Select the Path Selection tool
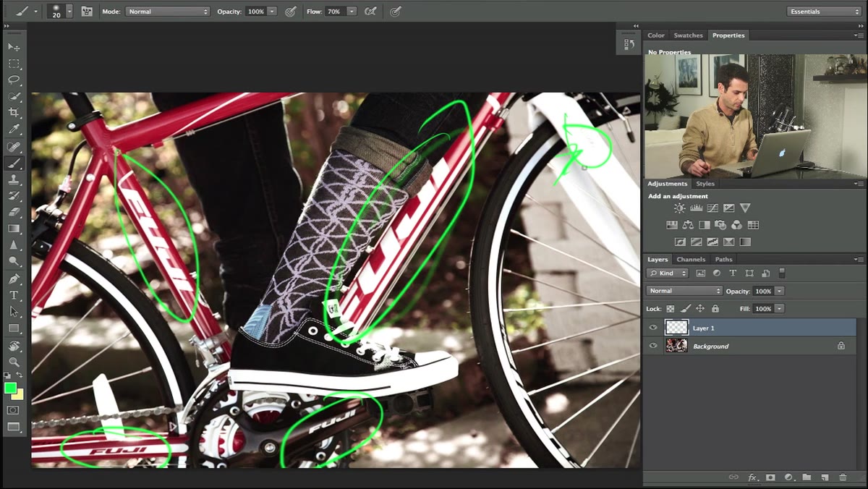 click(x=14, y=312)
